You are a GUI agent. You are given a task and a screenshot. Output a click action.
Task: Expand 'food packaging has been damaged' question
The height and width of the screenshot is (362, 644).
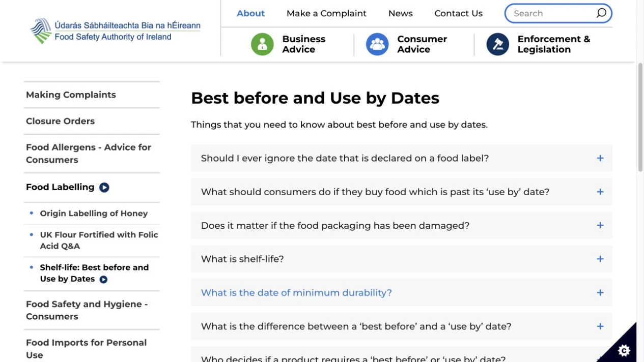[402, 225]
